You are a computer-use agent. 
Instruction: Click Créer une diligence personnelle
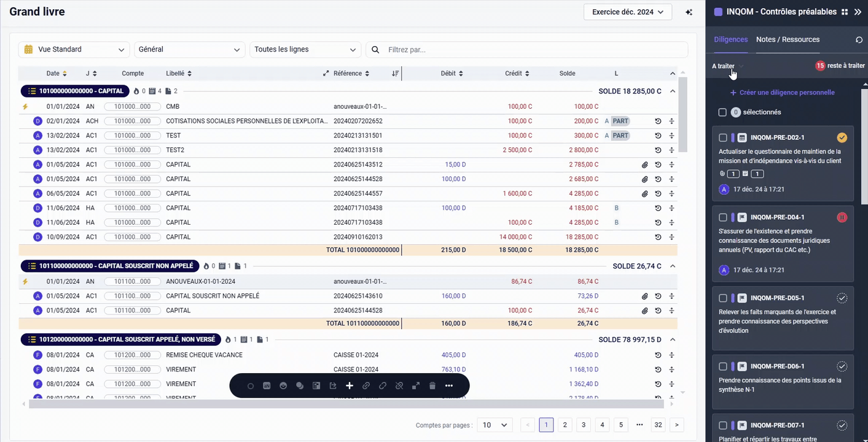pyautogui.click(x=782, y=93)
